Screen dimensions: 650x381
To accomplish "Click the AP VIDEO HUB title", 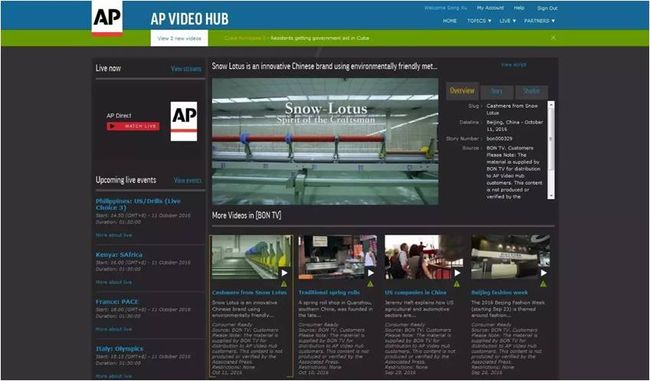I will (189, 19).
